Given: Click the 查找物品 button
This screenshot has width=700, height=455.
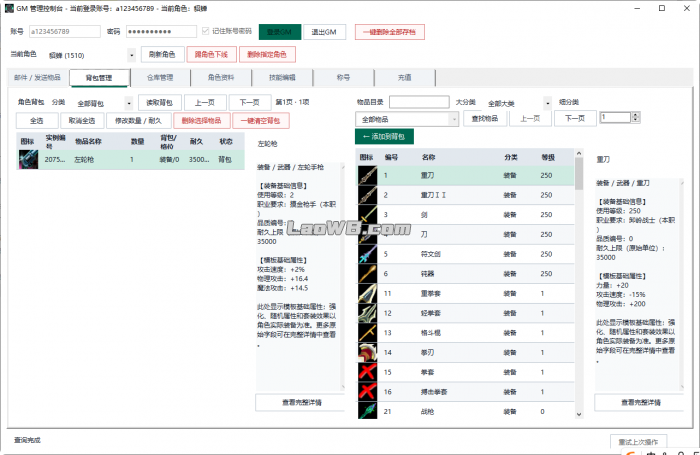Looking at the screenshot, I should pyautogui.click(x=485, y=119).
